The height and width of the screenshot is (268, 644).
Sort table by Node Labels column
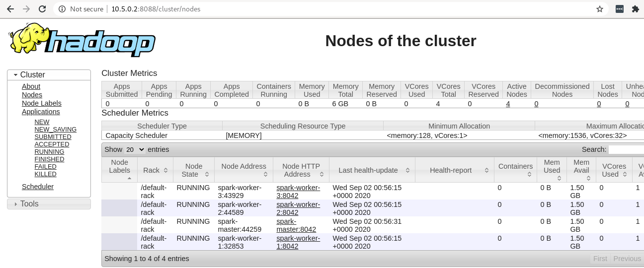[119, 170]
